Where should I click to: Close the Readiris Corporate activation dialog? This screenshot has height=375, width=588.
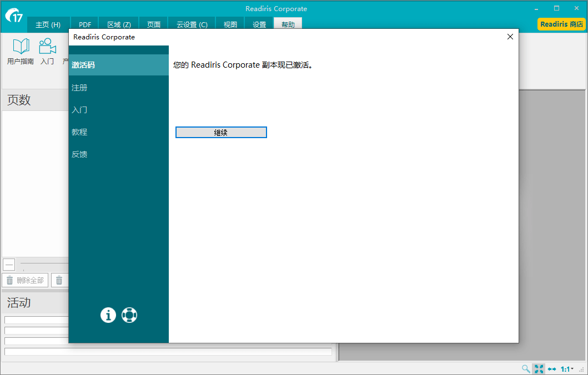click(510, 37)
